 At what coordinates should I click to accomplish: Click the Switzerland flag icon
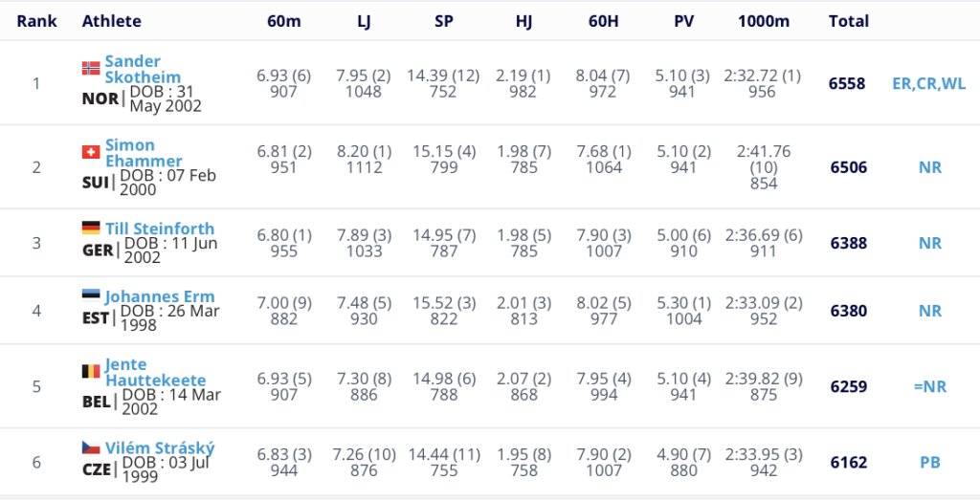click(x=91, y=152)
